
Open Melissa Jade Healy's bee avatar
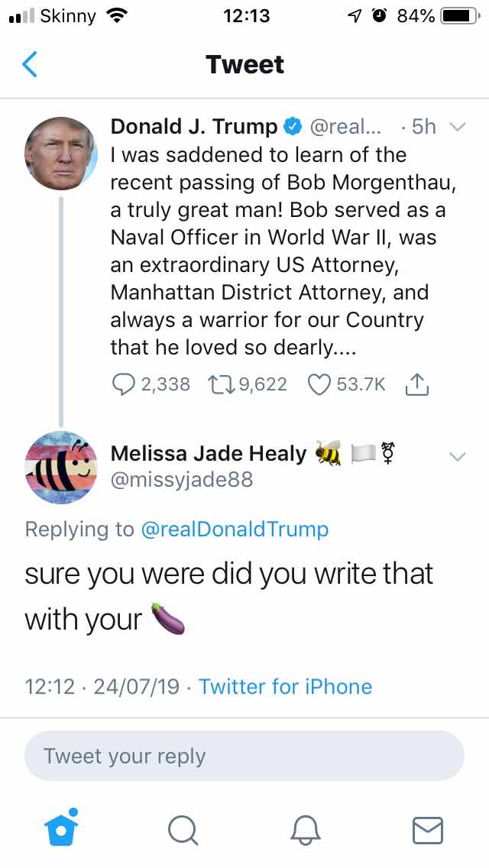pyautogui.click(x=60, y=466)
